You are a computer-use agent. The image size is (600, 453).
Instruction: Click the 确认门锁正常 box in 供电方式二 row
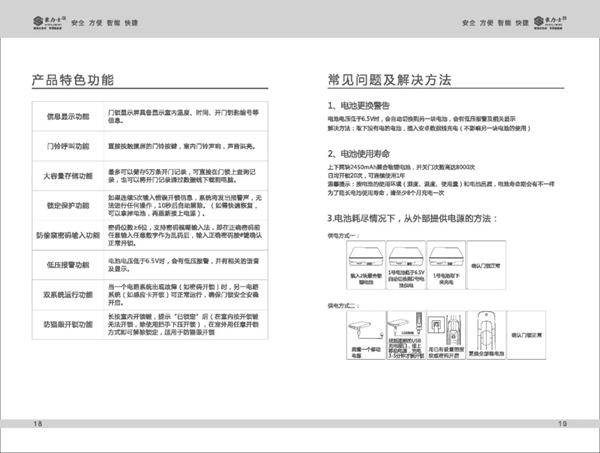(526, 335)
